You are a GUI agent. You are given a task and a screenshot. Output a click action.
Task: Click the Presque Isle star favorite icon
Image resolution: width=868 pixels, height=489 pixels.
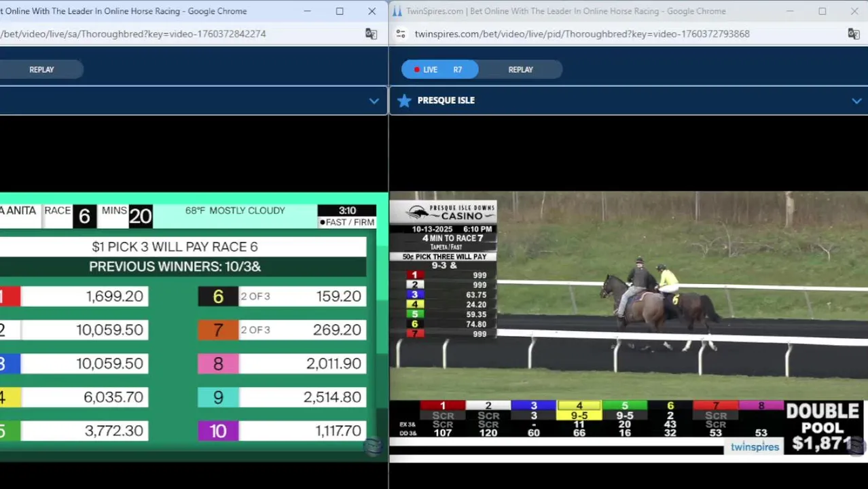pos(404,101)
